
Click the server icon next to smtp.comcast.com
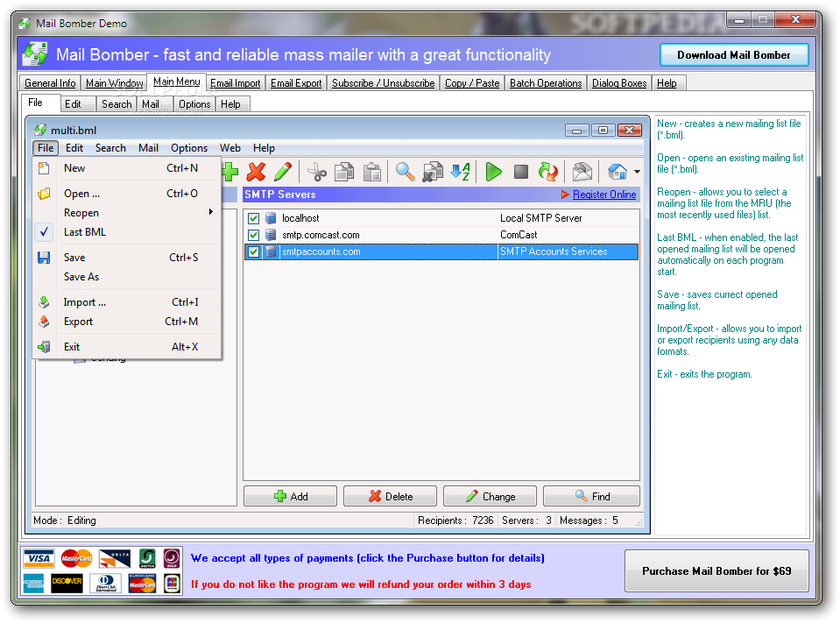(271, 235)
